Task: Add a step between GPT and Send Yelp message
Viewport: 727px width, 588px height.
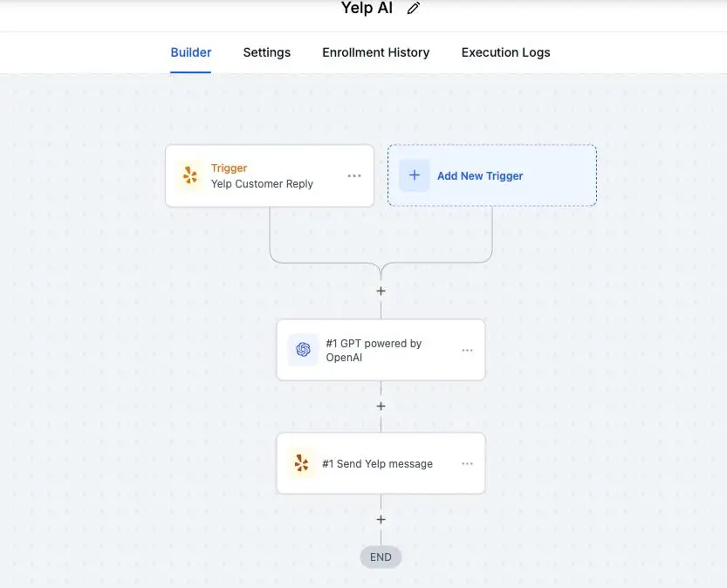Action: click(x=381, y=407)
